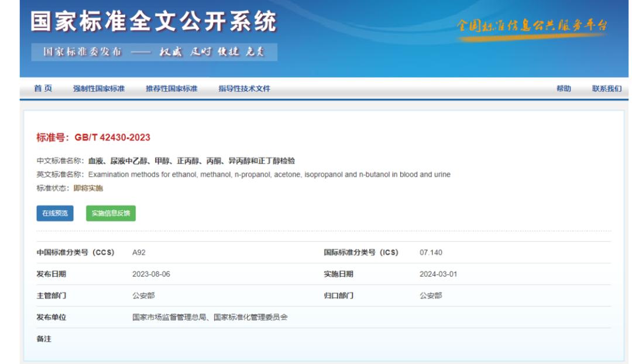Open the 联系我们 link

(606, 89)
